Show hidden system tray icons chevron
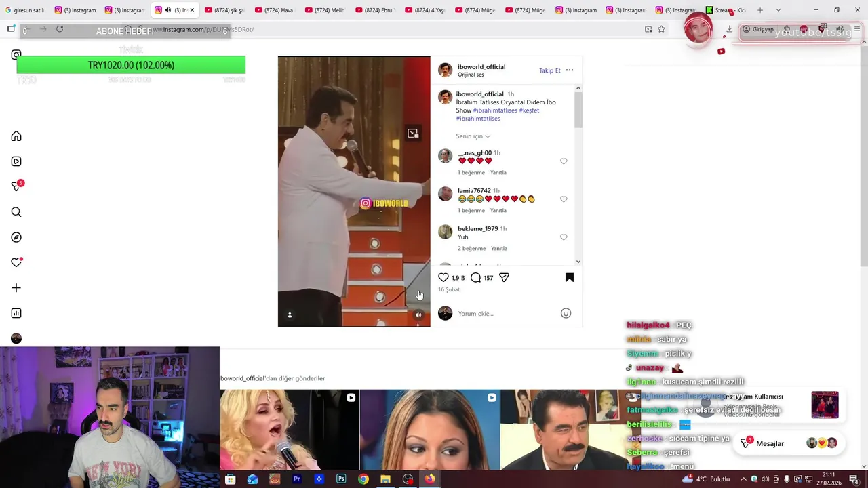This screenshot has width=868, height=488. tap(743, 479)
